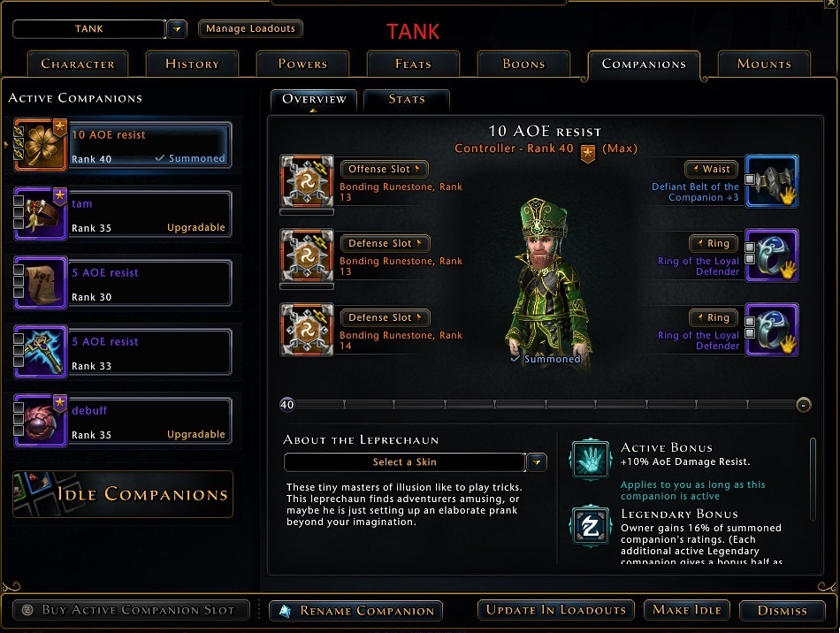Select the Rank 33 axe companion icon
The width and height of the screenshot is (840, 633).
40,352
